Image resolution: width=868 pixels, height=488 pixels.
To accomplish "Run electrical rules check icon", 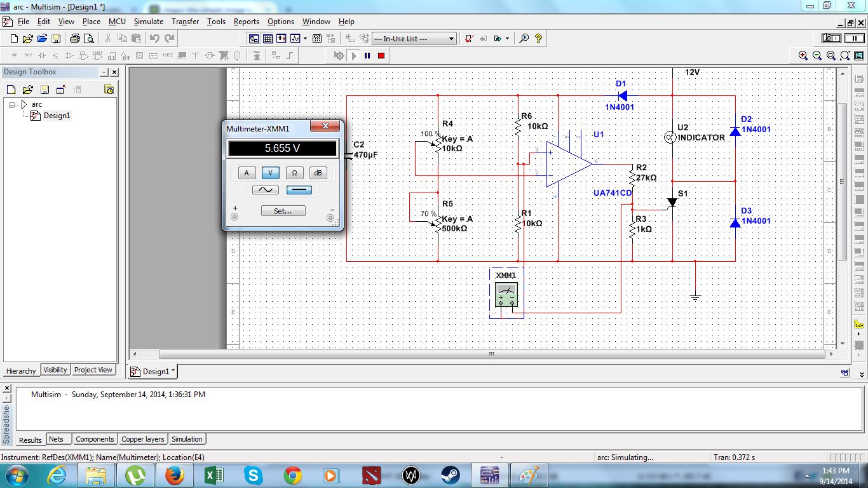I will (469, 39).
